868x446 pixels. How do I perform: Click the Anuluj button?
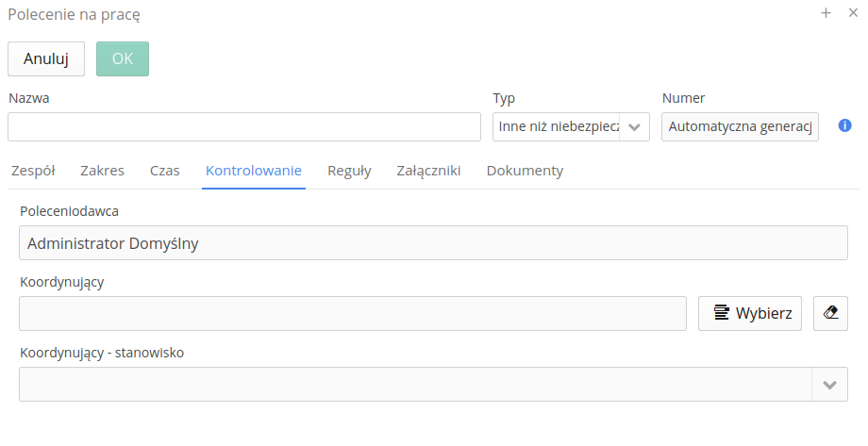(46, 58)
